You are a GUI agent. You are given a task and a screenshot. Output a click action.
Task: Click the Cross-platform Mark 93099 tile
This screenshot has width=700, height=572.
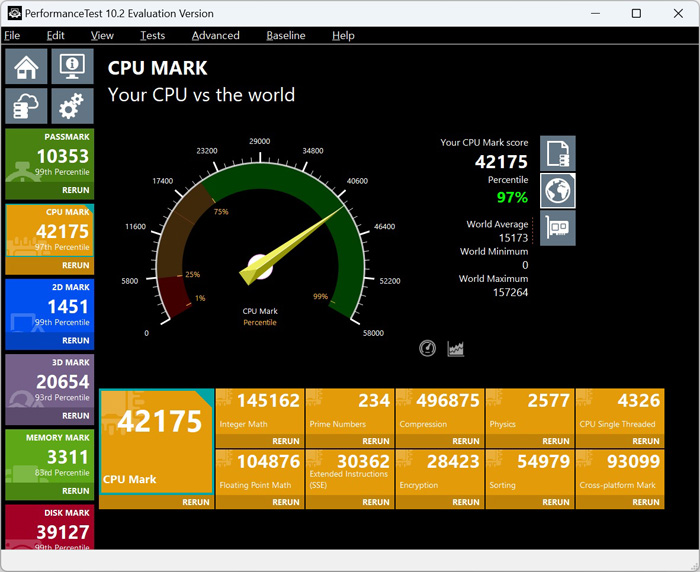click(620, 473)
